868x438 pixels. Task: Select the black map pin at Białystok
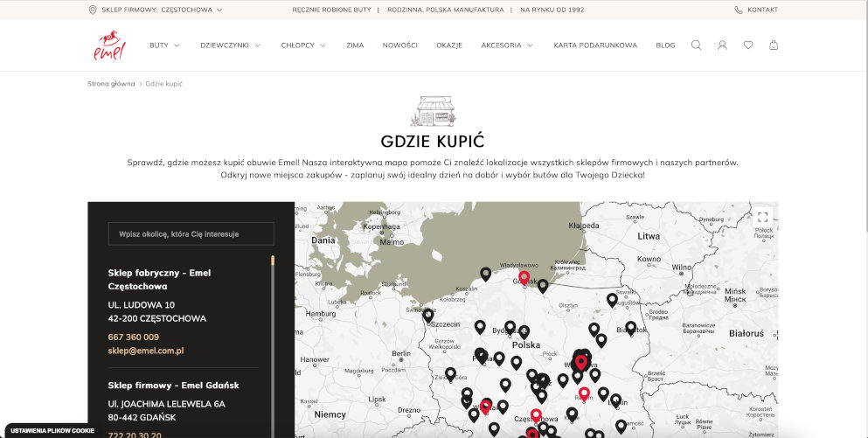tap(630, 328)
